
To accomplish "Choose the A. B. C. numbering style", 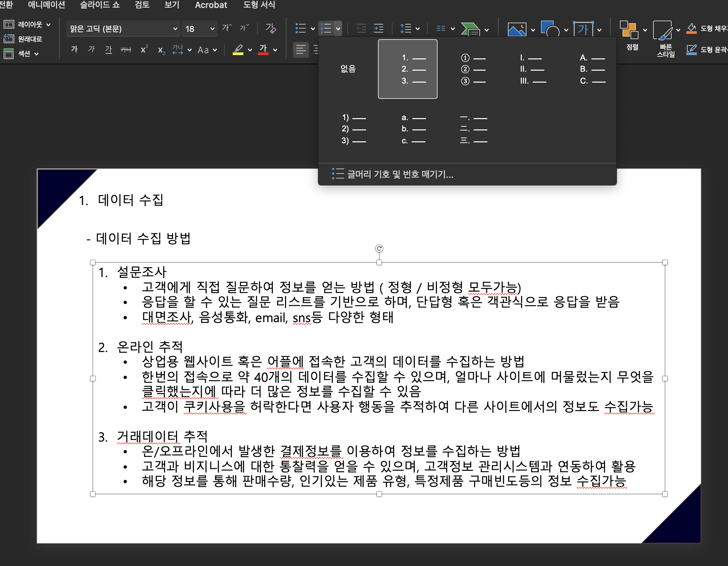I will point(592,69).
